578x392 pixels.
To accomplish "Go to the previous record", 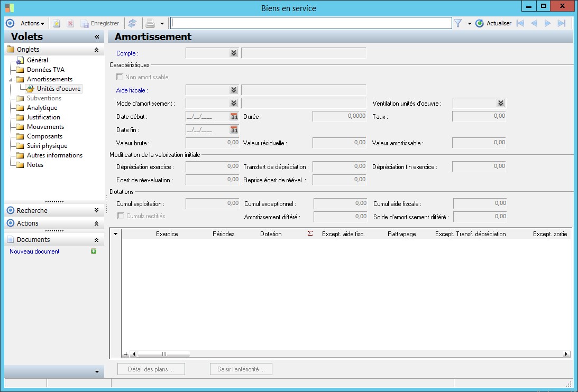I will (x=534, y=23).
